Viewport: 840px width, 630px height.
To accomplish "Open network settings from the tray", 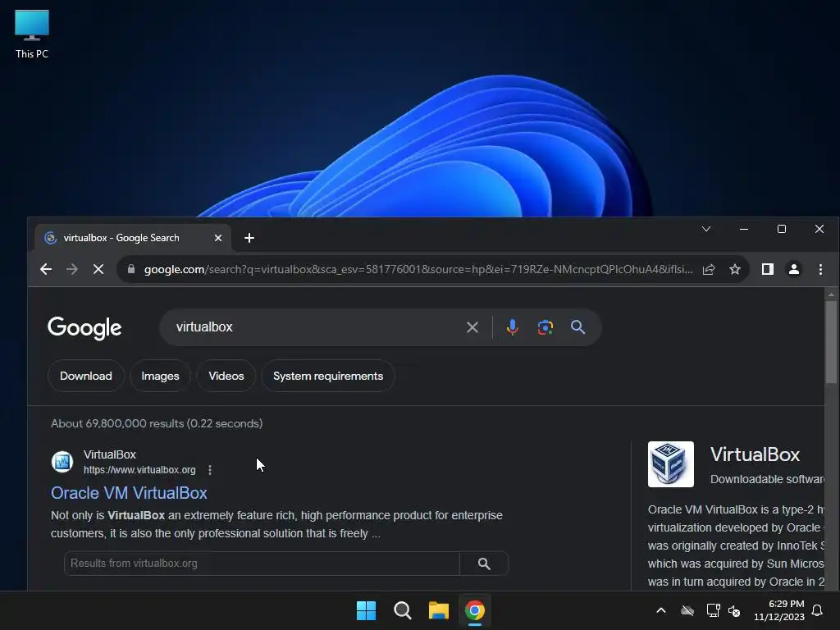I will pos(713,610).
